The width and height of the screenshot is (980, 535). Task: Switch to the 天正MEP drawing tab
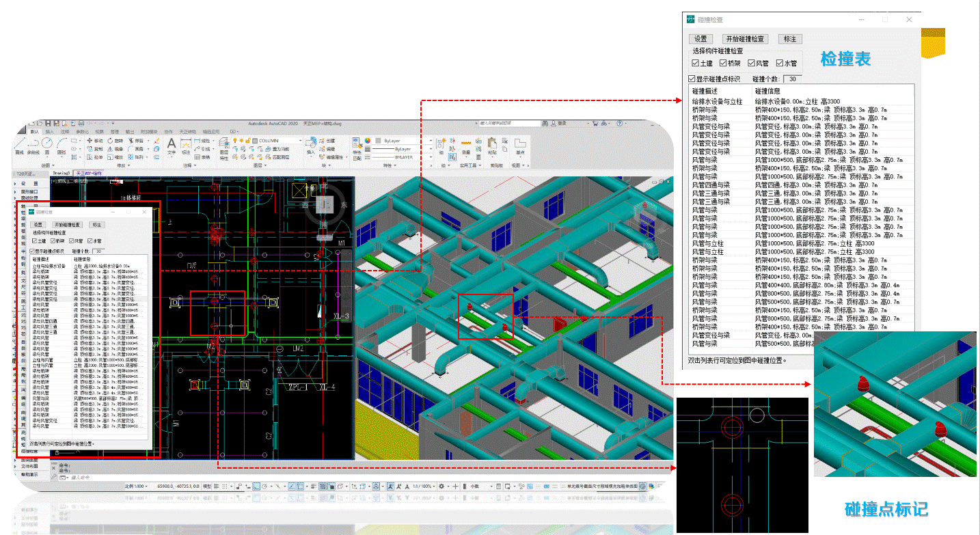coord(87,174)
